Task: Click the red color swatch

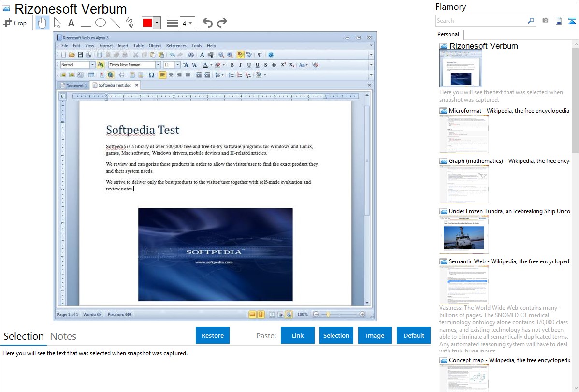Action: (147, 23)
